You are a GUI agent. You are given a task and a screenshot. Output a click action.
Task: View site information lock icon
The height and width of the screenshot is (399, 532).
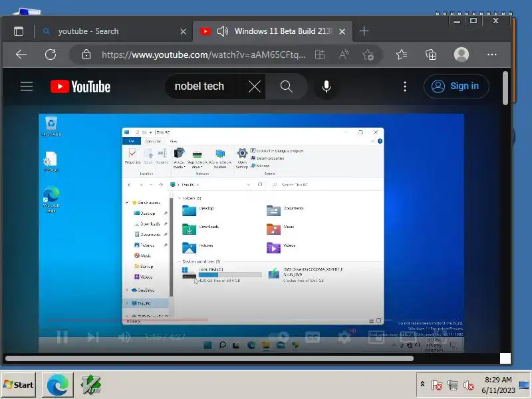tap(86, 55)
